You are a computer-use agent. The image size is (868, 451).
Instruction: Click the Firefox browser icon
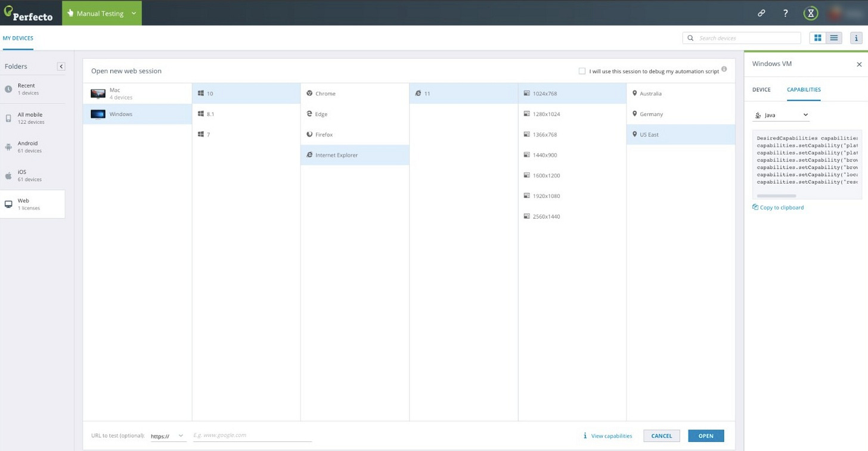click(x=309, y=134)
